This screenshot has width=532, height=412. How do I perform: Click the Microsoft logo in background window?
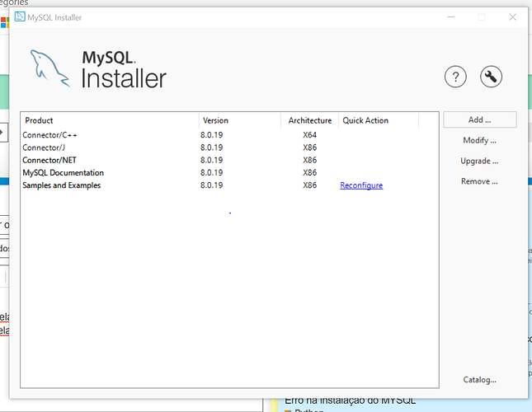click(x=4, y=23)
